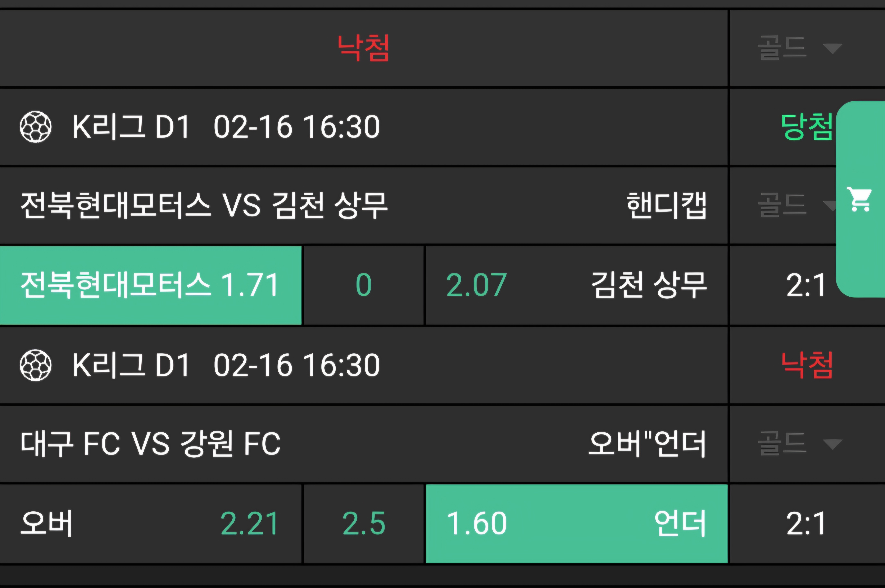
Task: Click 낙첨 status of Daegu match
Action: pyautogui.click(x=807, y=365)
